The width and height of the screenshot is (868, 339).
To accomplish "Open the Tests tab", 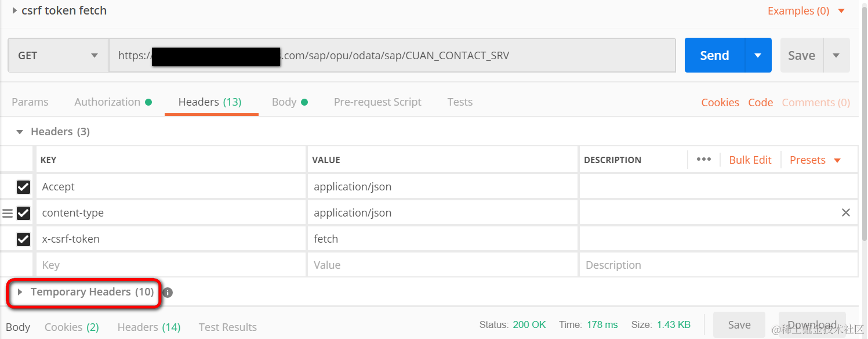I will tap(460, 102).
